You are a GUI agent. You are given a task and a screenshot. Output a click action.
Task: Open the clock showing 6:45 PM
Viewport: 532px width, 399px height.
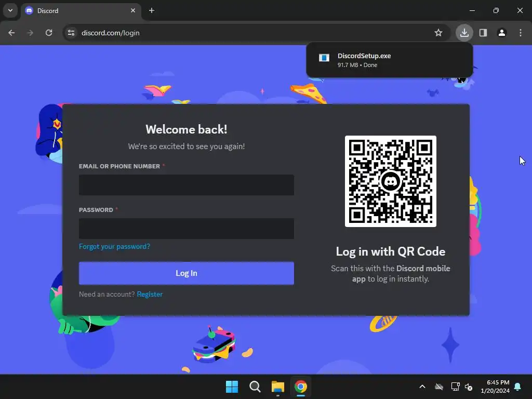(495, 387)
